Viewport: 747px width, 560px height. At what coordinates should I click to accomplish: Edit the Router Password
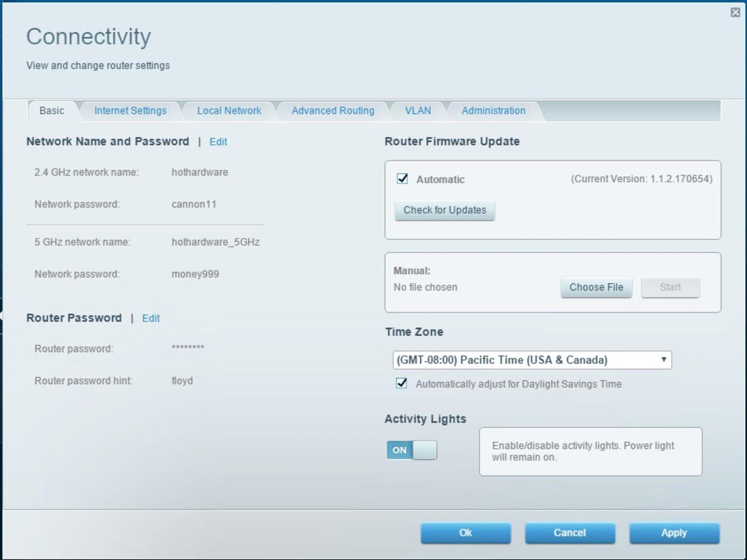tap(151, 319)
